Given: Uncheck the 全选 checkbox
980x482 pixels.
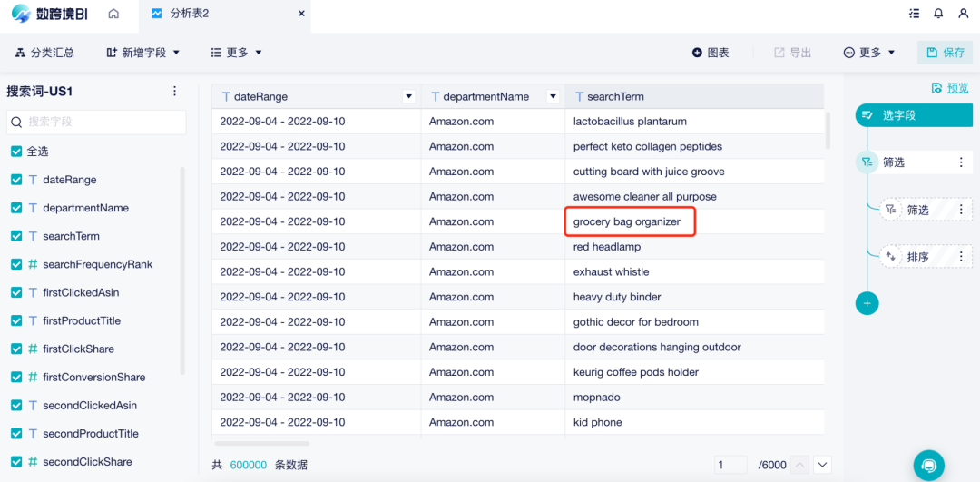Looking at the screenshot, I should coord(17,152).
